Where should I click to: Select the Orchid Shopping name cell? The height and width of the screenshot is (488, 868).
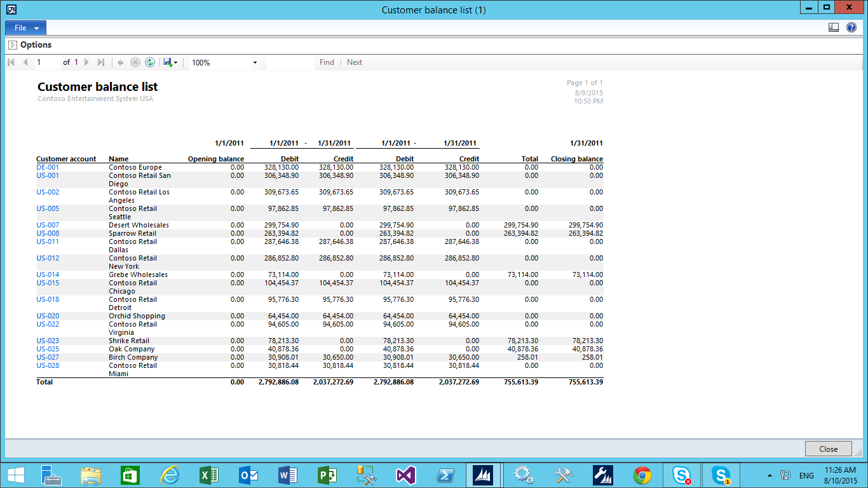point(137,316)
